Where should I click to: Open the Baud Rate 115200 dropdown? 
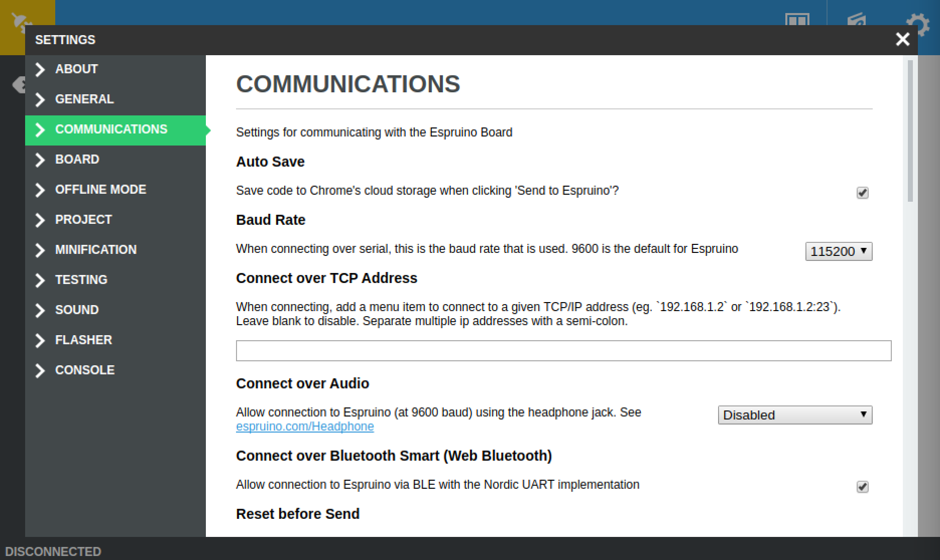(839, 251)
